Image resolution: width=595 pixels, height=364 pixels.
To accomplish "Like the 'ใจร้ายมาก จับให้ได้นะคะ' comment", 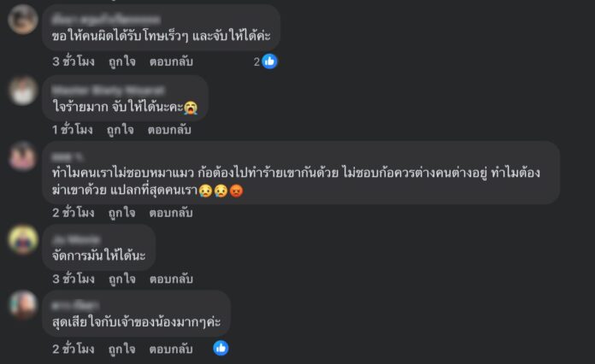I will 120,130.
